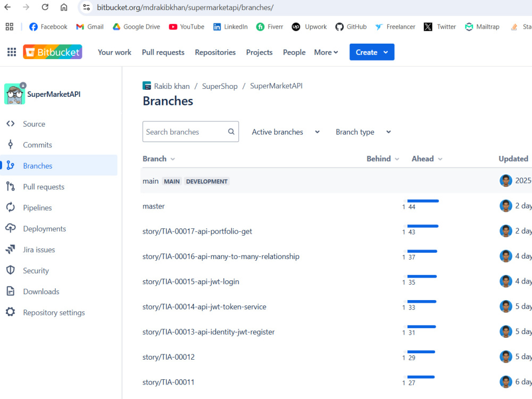Click the Create button
The height and width of the screenshot is (399, 532).
tap(372, 52)
